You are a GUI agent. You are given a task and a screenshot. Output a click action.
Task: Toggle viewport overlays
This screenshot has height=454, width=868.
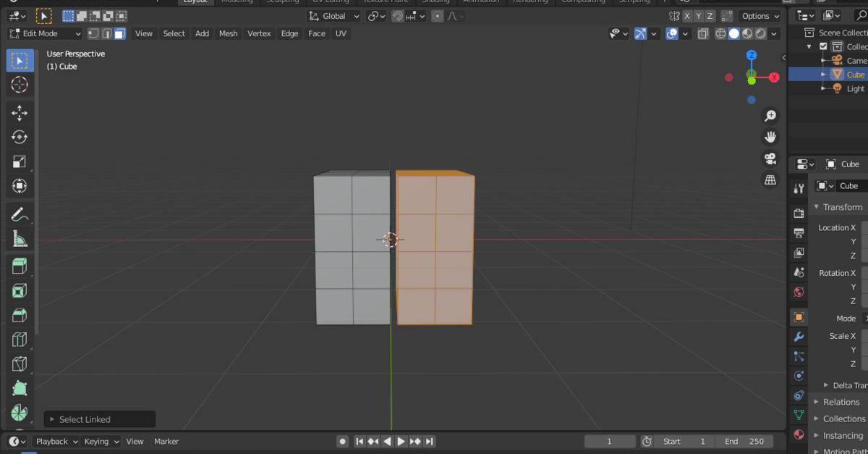click(672, 33)
